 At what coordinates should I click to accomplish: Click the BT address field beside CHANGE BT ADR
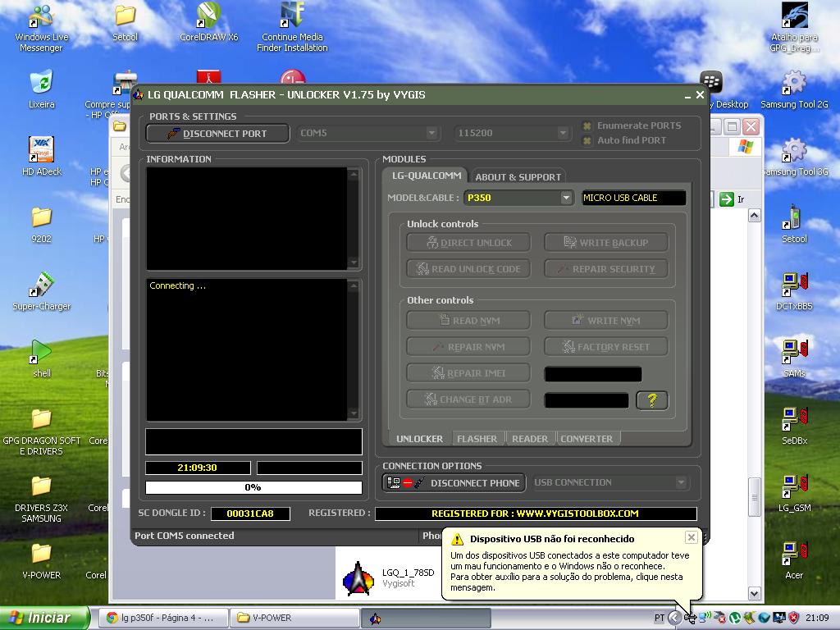587,400
